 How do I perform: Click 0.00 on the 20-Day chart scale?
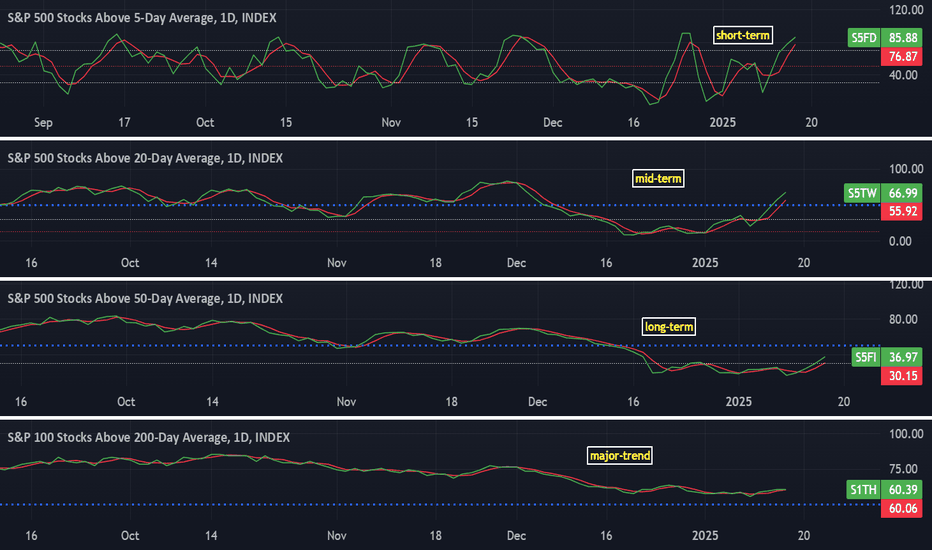[x=899, y=241]
